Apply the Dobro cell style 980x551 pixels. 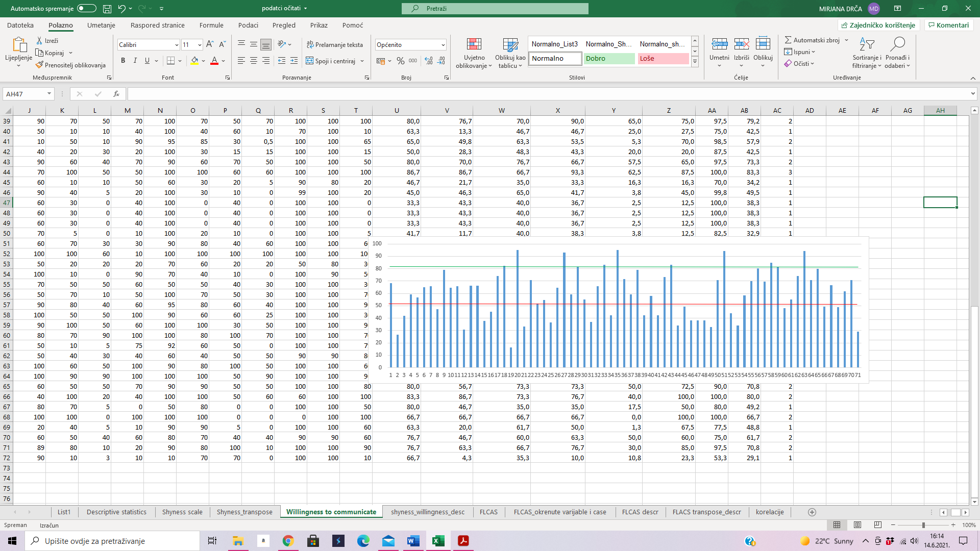[609, 59]
